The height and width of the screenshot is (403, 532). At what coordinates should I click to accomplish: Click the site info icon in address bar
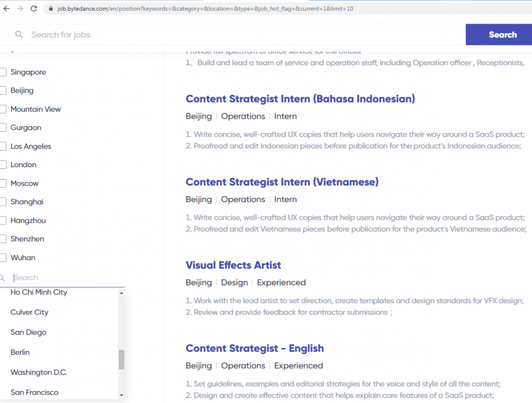[x=51, y=9]
